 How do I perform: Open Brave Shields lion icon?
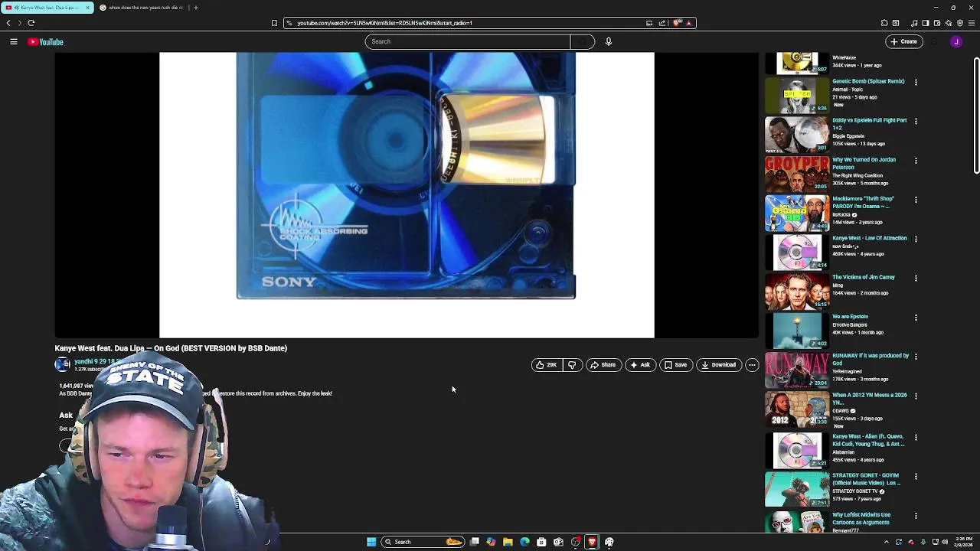[x=677, y=23]
